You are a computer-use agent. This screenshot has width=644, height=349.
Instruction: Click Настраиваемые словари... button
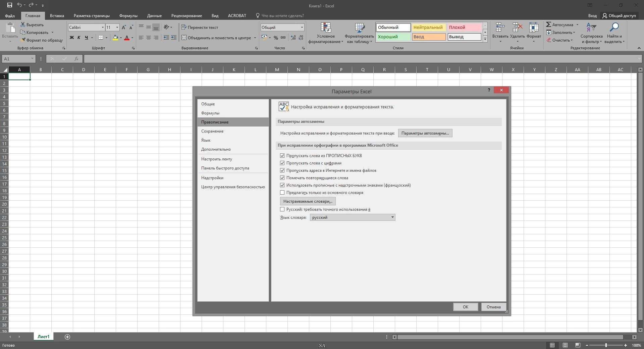click(308, 201)
